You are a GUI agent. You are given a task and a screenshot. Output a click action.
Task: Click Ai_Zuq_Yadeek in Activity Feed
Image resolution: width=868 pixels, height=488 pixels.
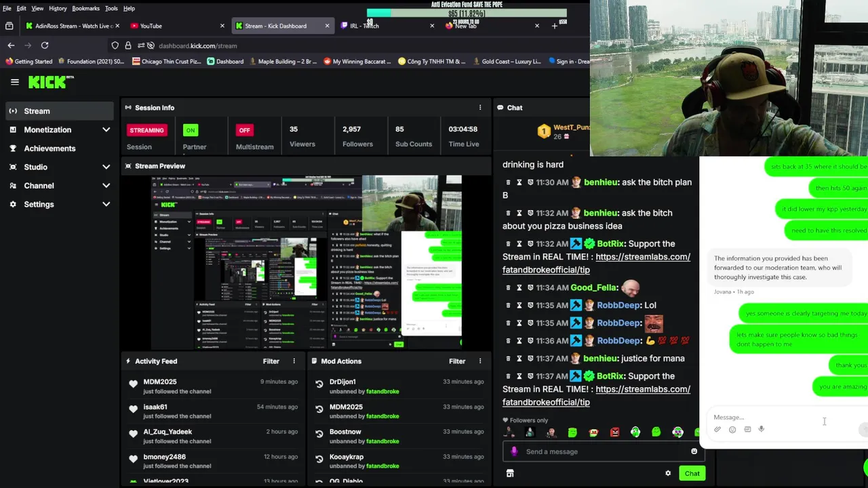(167, 432)
